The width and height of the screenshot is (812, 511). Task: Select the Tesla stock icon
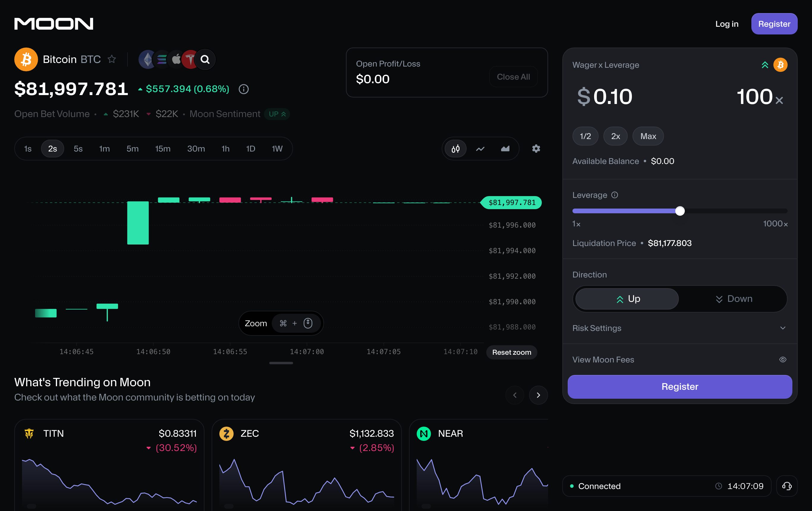(x=190, y=60)
